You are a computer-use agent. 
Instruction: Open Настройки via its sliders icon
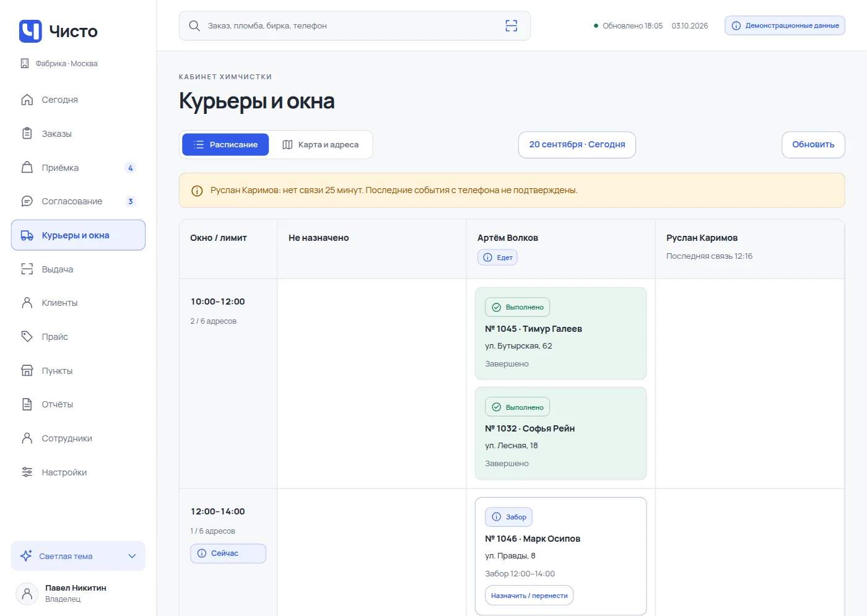(x=27, y=472)
